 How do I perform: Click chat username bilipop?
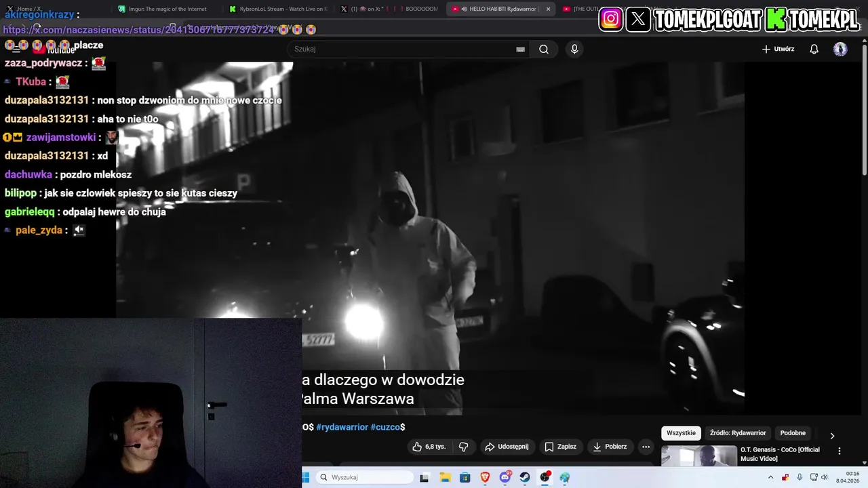[x=20, y=193]
